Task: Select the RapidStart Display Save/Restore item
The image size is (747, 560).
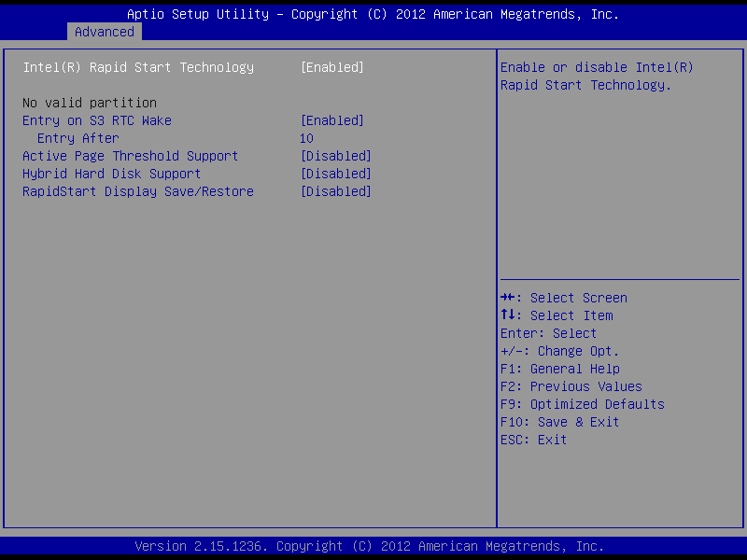Action: pos(138,191)
